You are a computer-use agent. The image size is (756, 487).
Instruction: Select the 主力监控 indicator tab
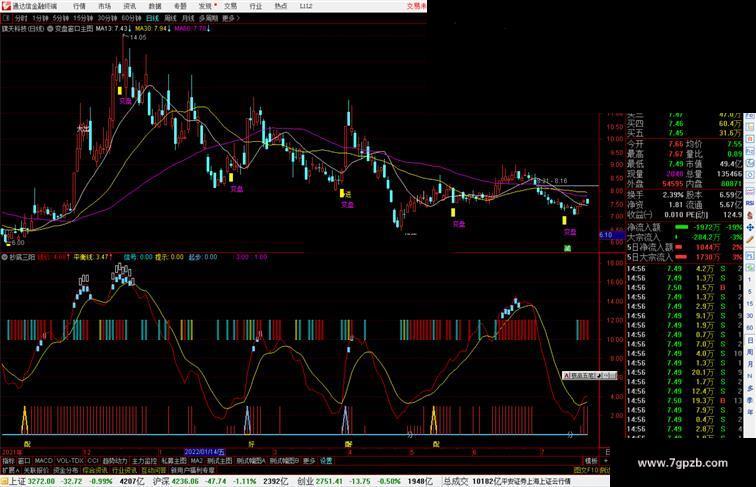point(144,461)
